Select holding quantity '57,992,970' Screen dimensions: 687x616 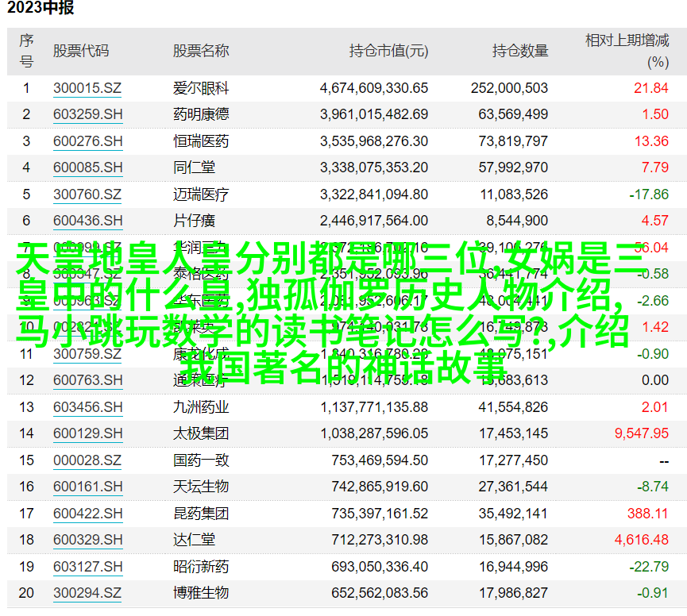click(x=513, y=167)
